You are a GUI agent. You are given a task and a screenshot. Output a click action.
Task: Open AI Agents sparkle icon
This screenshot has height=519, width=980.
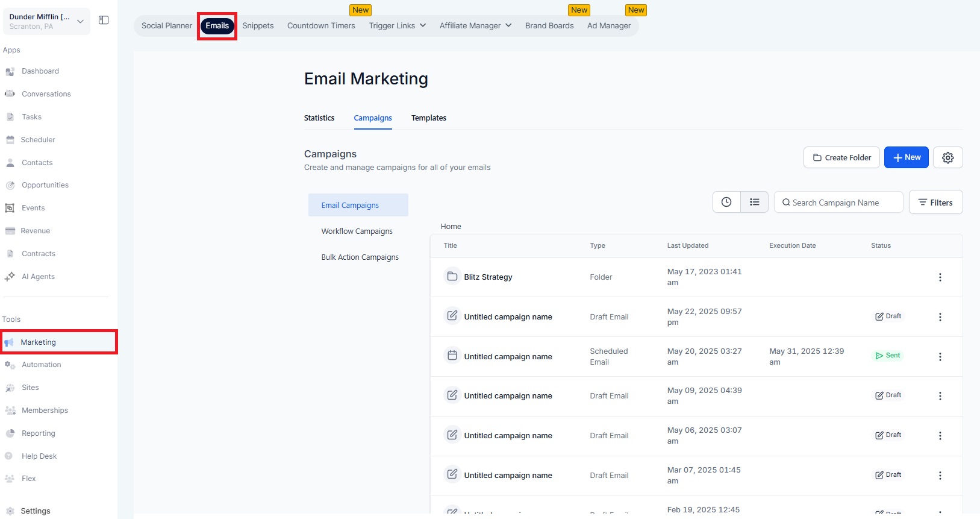point(10,277)
